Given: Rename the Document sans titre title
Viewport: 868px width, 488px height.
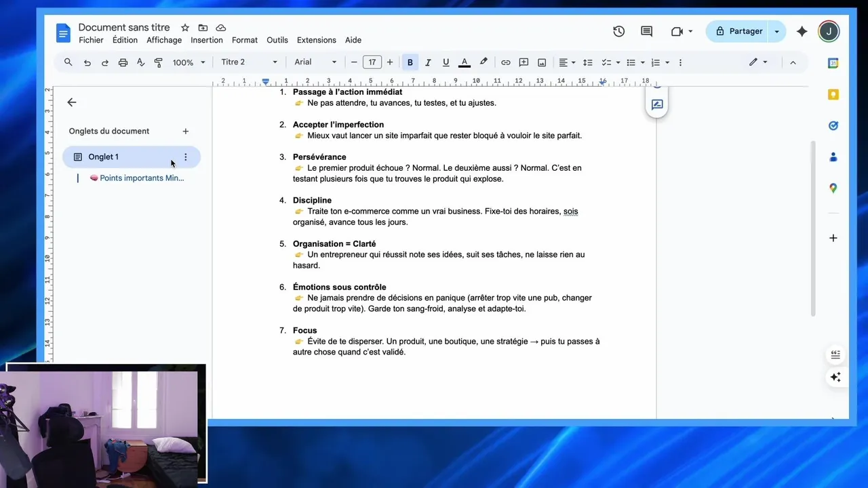Looking at the screenshot, I should coord(124,27).
